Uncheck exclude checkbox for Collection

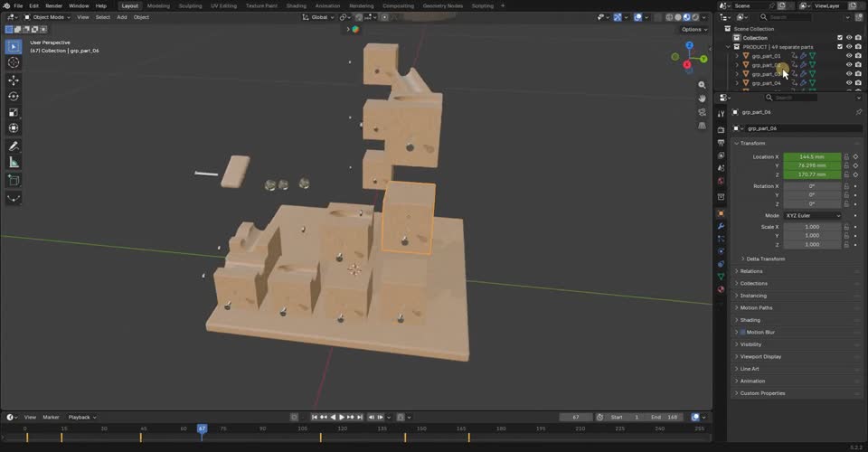click(x=840, y=38)
